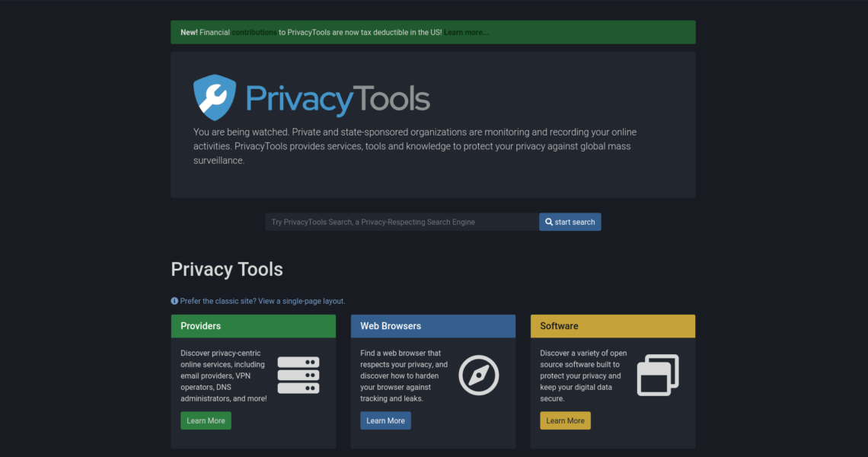Image resolution: width=868 pixels, height=457 pixels.
Task: Click the PrivacyTools wordmark text
Action: (337, 100)
